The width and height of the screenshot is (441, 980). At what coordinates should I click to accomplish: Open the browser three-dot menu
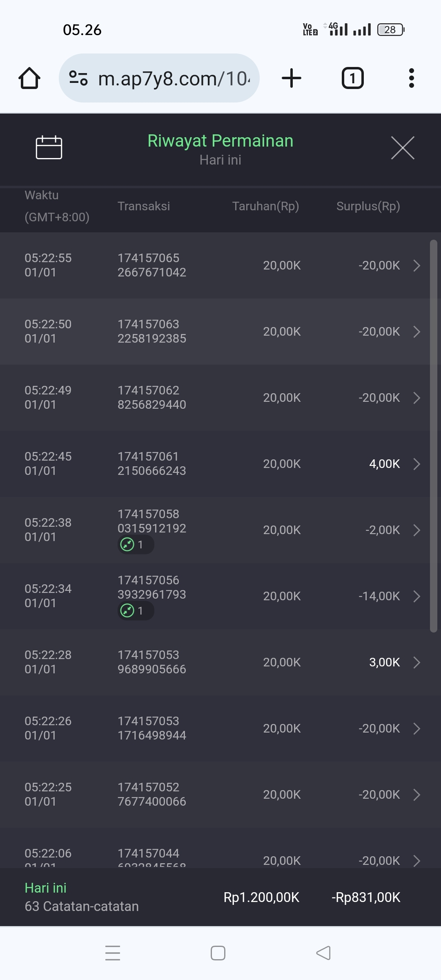pos(412,78)
